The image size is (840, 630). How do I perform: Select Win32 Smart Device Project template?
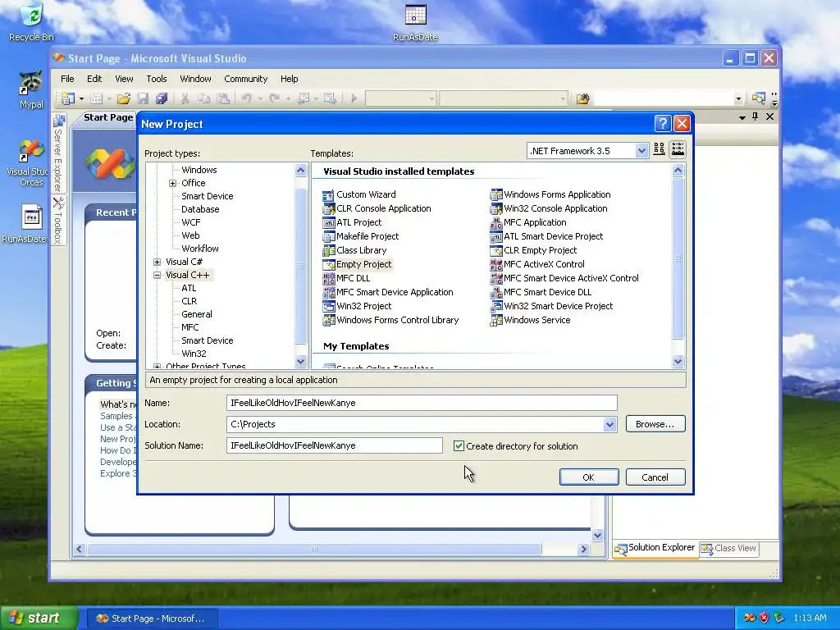pos(552,306)
